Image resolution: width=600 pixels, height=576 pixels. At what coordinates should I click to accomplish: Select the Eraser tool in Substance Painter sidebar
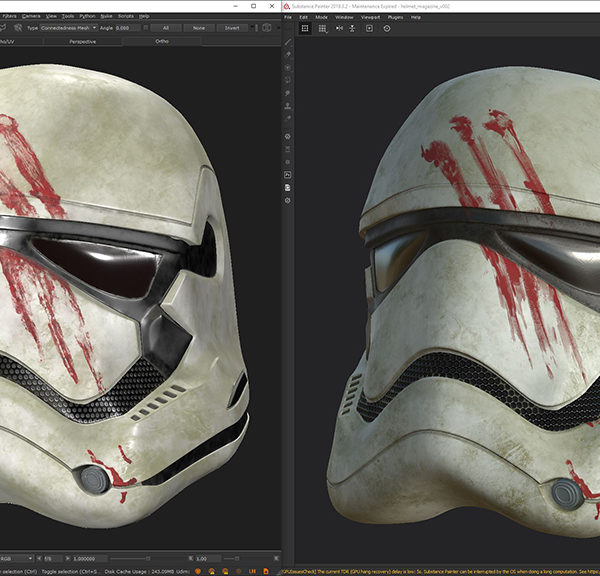288,55
